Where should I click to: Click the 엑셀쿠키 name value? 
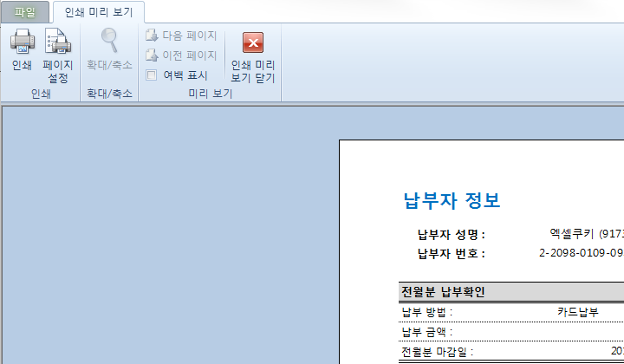(587, 233)
